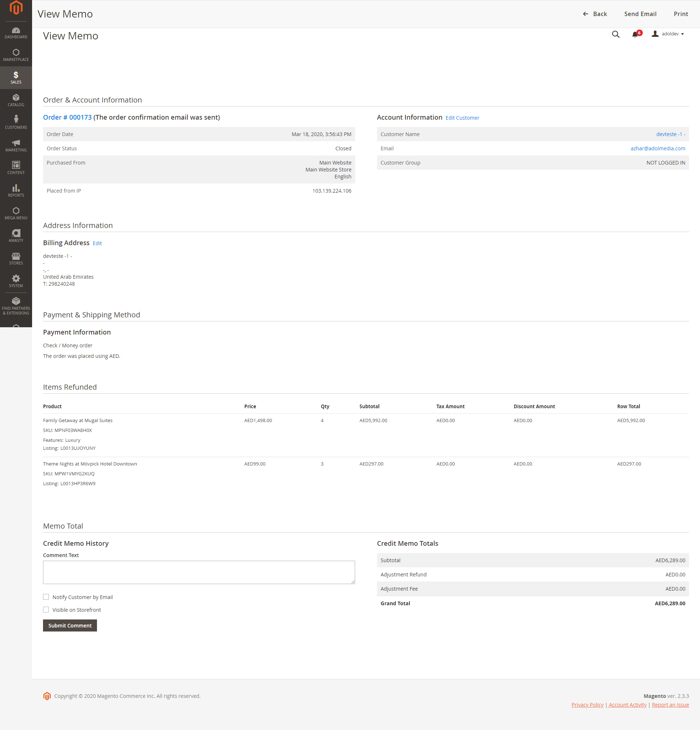The image size is (700, 730).
Task: Click inside the Comment Text field
Action: [x=199, y=572]
